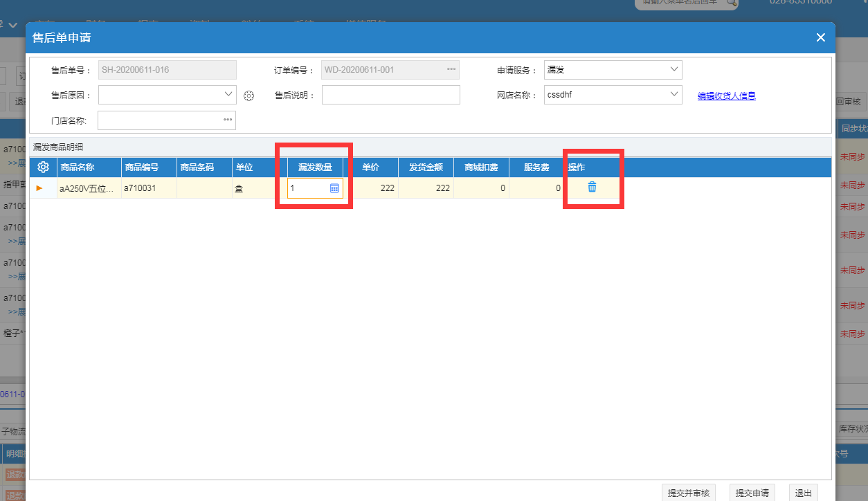Screen dimensions: 868x501
Task: Click the 售后单号 field SH-20200611-016
Action: tap(167, 70)
